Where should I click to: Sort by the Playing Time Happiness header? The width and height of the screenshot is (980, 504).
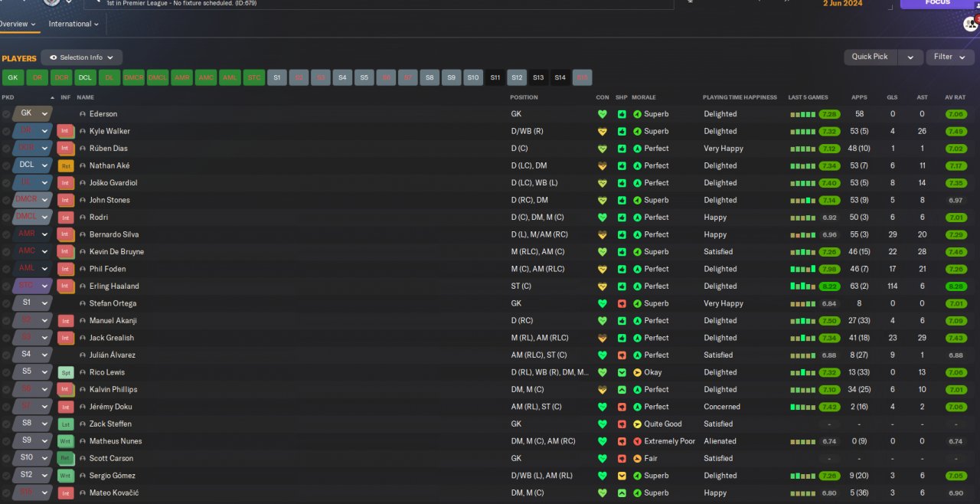coord(740,97)
